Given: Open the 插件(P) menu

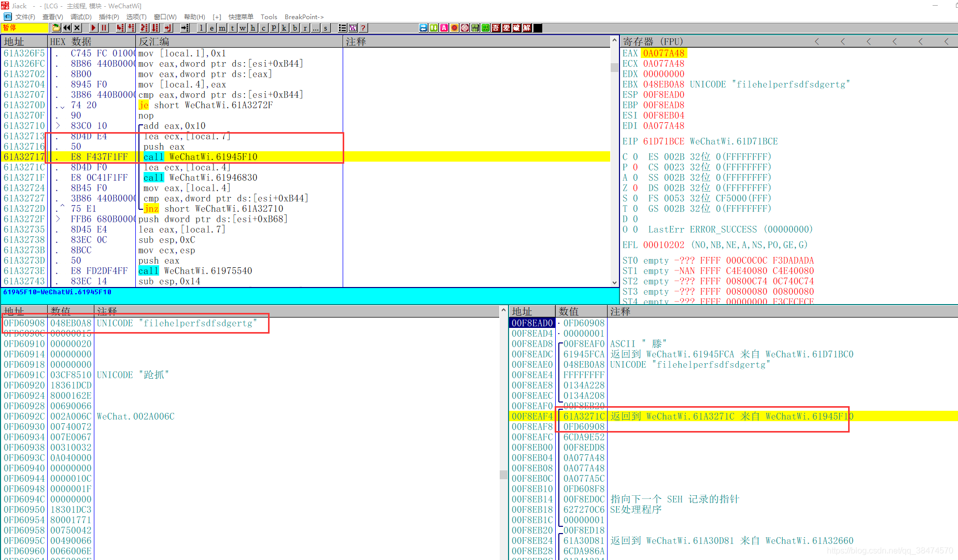Looking at the screenshot, I should coord(109,17).
